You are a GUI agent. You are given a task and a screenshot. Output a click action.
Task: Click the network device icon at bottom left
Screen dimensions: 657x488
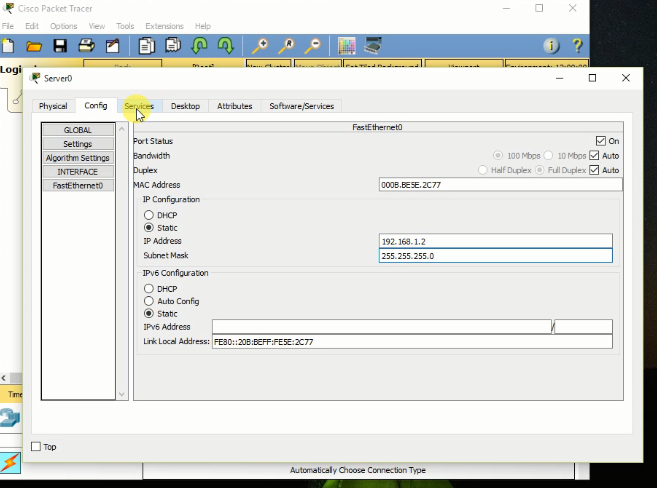[10, 418]
